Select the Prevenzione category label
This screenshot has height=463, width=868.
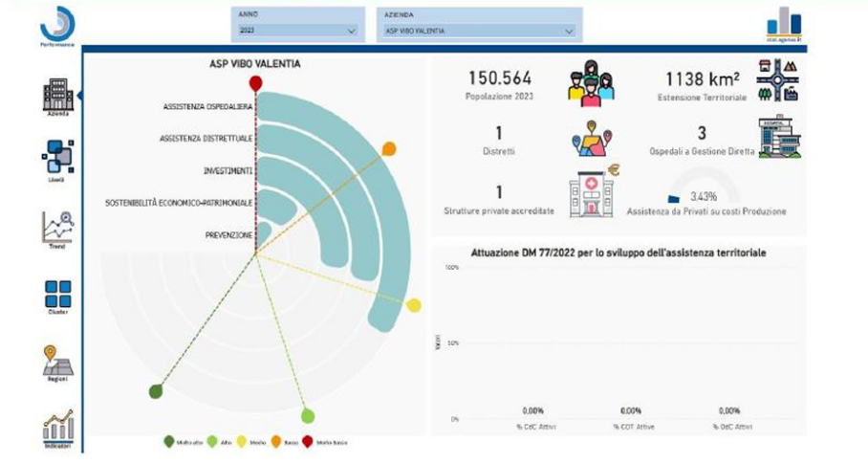point(228,234)
